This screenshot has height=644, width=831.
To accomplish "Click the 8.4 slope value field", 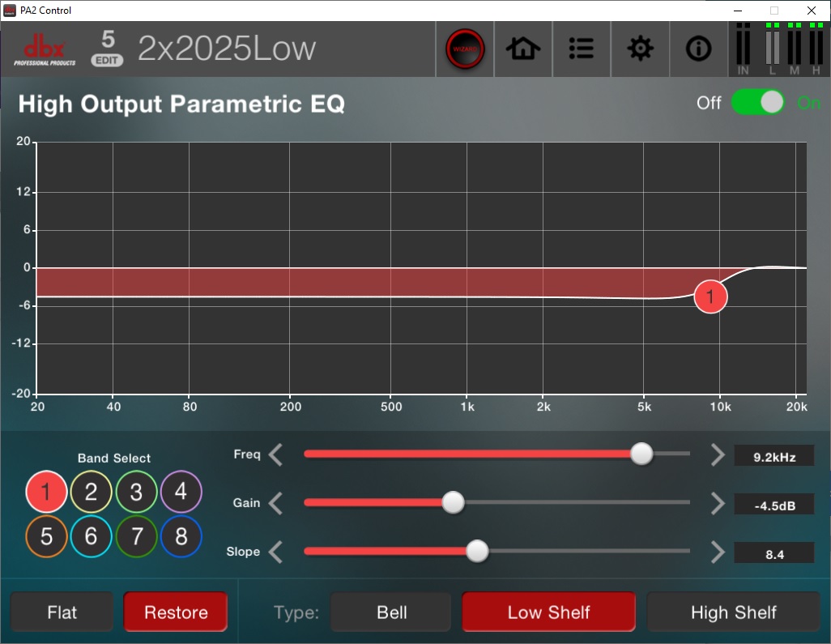I will click(773, 554).
